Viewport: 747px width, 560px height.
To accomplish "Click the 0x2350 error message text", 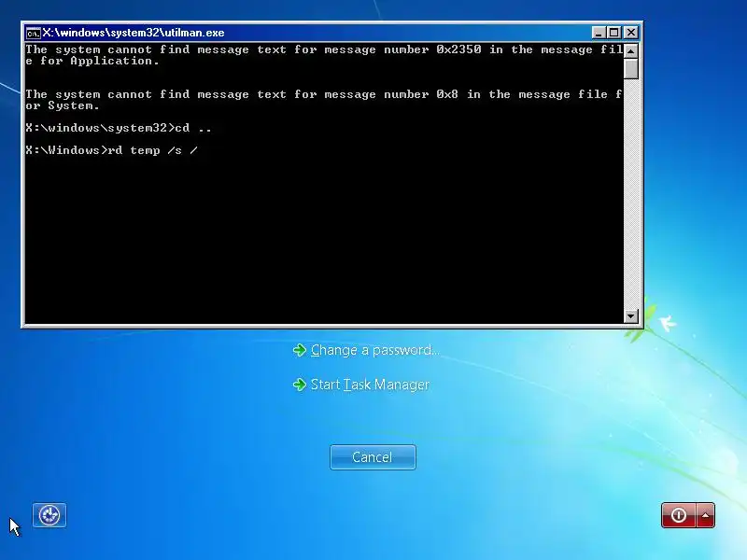I will (324, 55).
